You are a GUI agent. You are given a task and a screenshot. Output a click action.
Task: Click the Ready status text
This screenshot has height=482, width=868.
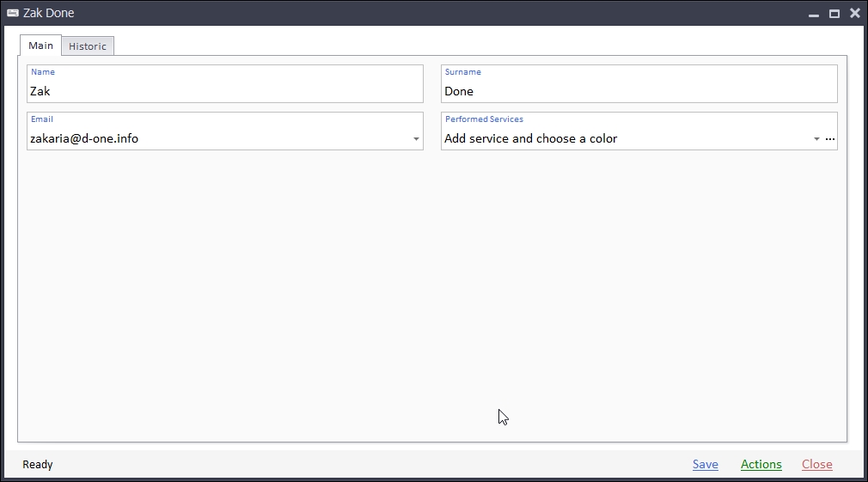38,465
